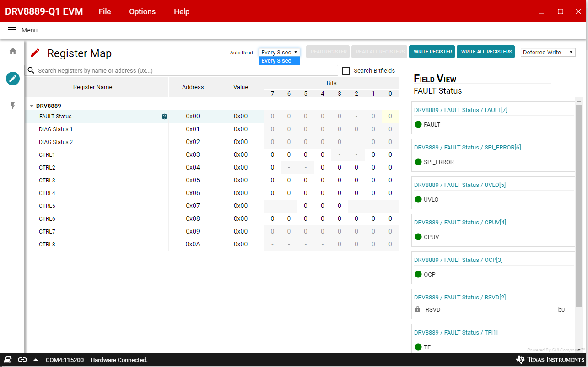Image resolution: width=588 pixels, height=367 pixels.
Task: Click the Value column header
Action: click(241, 87)
